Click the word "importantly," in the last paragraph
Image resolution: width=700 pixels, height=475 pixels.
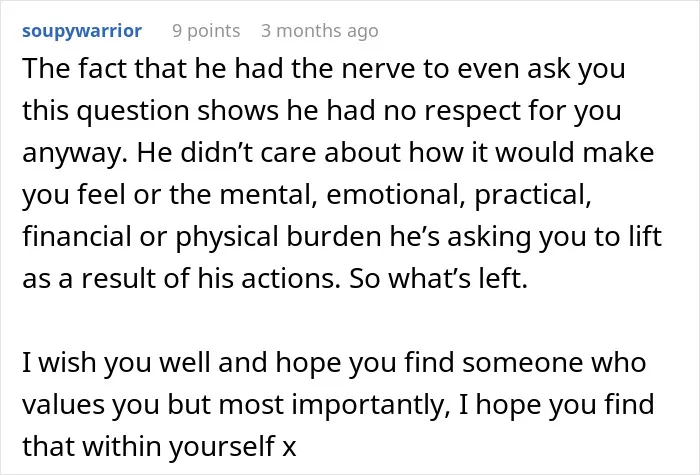click(371, 405)
